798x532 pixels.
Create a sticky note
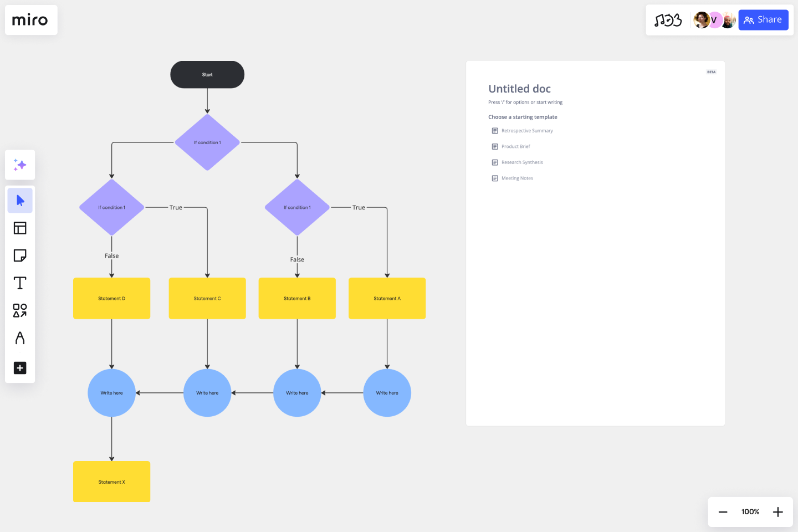click(x=20, y=255)
